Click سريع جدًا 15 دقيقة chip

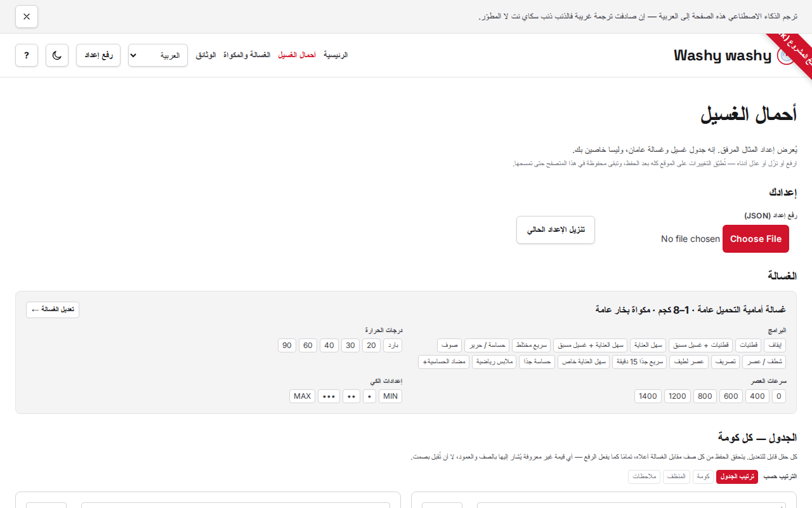point(639,362)
